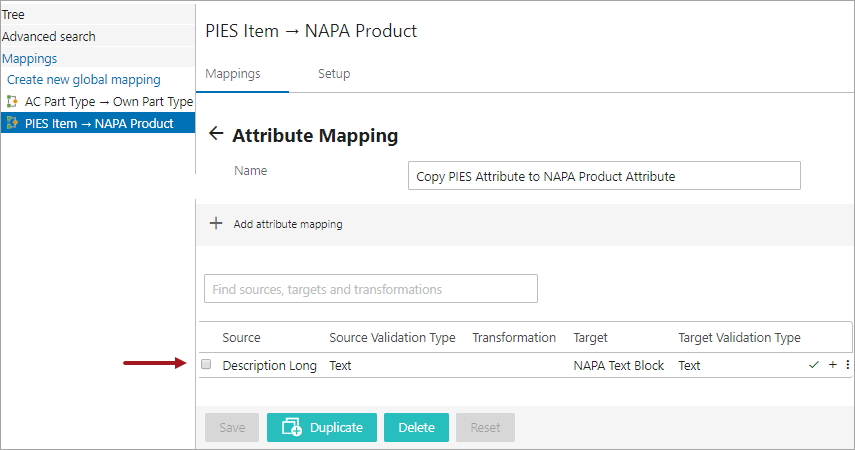Click the Source Validation Type column header
The height and width of the screenshot is (450, 855).
[x=392, y=338]
